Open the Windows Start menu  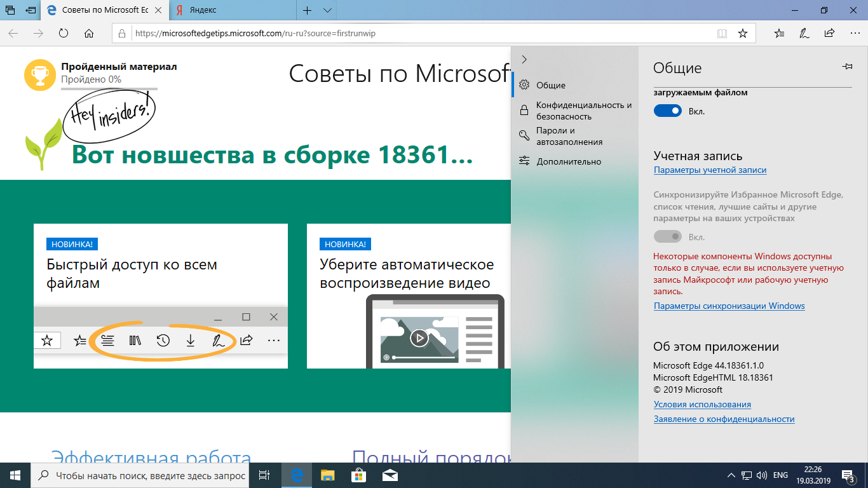[15, 475]
